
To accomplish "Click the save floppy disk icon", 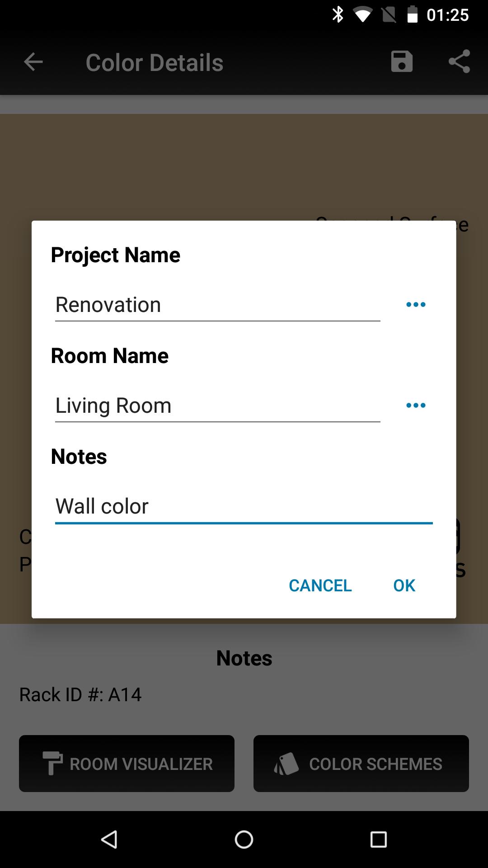I will point(402,61).
